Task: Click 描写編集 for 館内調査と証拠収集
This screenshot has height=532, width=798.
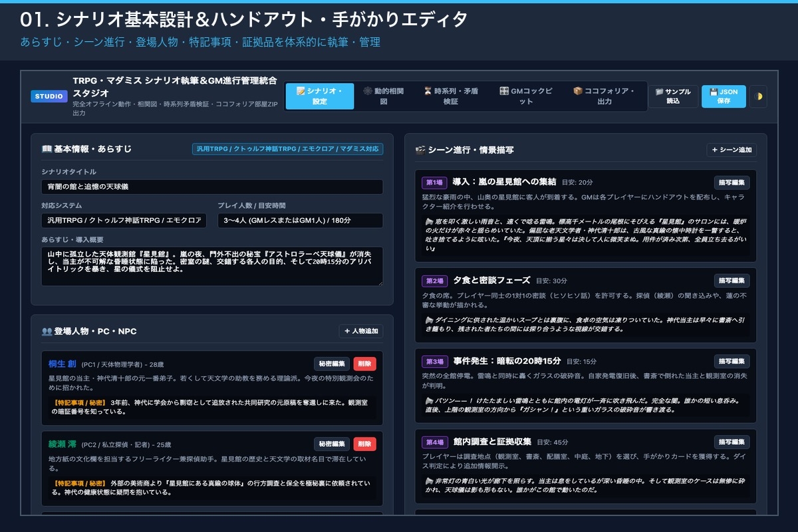Action: (x=732, y=442)
